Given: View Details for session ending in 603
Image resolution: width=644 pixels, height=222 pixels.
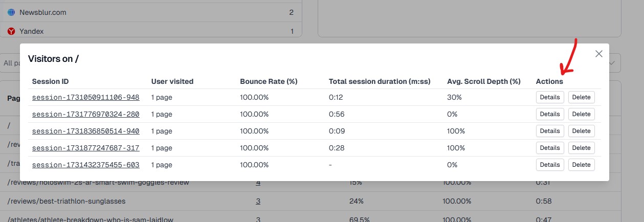Looking at the screenshot, I should click(x=549, y=165).
